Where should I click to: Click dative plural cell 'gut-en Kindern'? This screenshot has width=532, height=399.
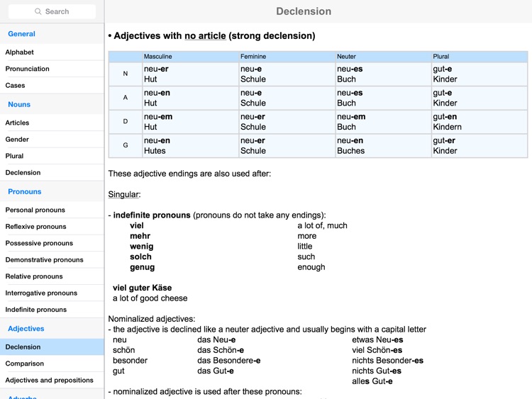(480, 122)
